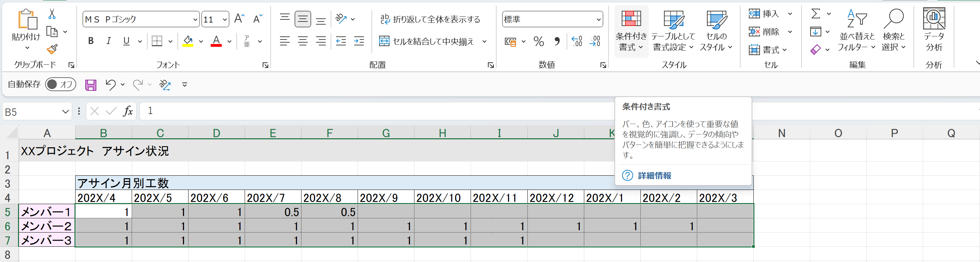The image size is (980, 262).
Task: Open the number format dropdown 標準
Action: point(598,19)
